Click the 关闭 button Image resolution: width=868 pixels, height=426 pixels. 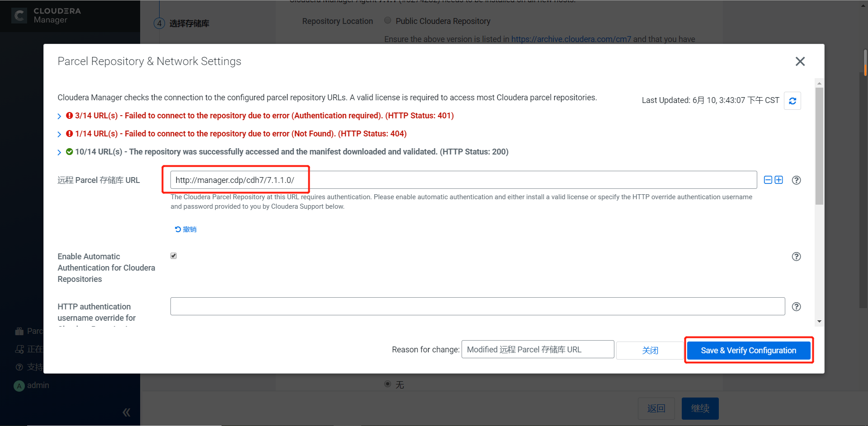pos(650,350)
